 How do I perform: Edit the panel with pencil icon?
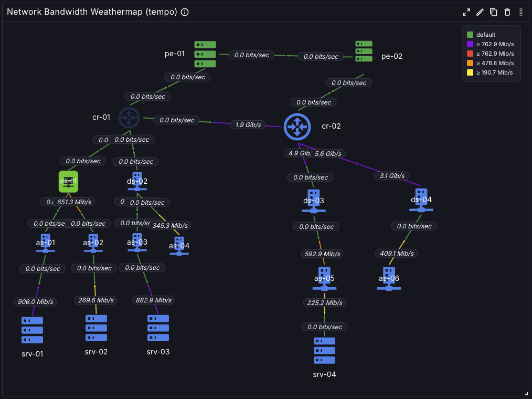tap(480, 12)
